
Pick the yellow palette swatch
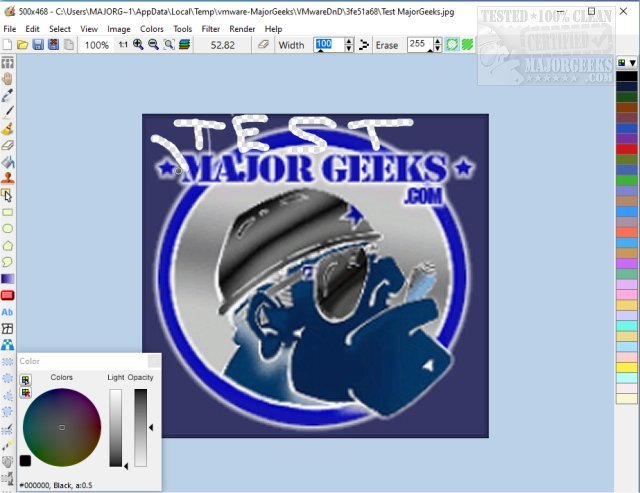click(627, 367)
